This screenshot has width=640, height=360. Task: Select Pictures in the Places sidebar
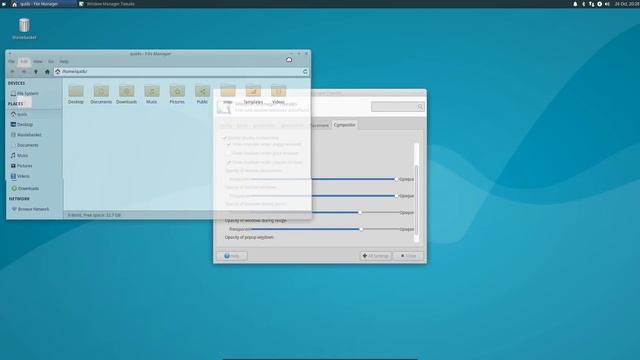21,166
